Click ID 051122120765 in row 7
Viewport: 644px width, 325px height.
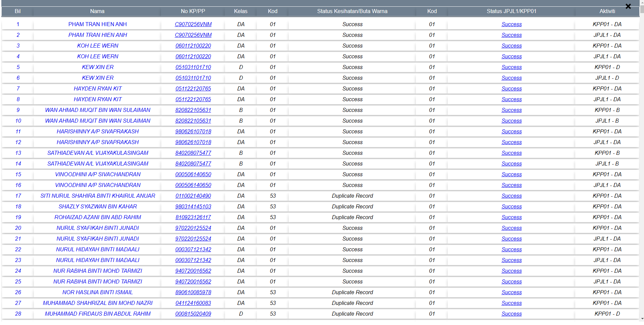193,89
